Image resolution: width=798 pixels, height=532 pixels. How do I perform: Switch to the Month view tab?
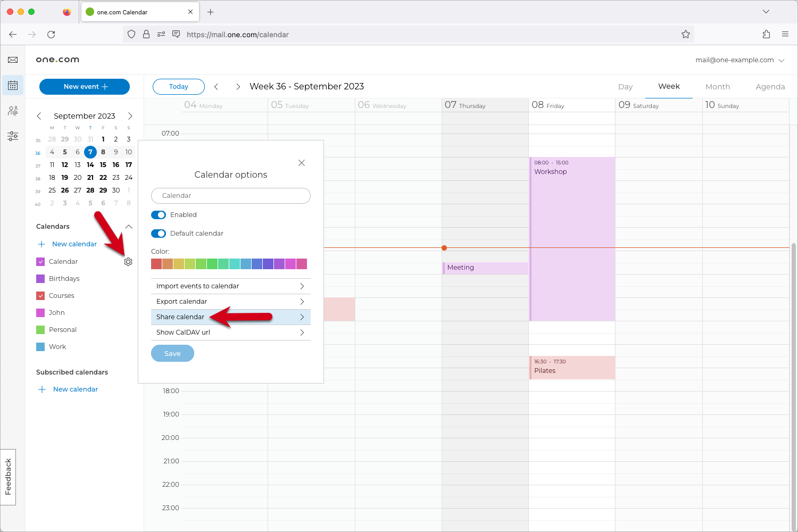pyautogui.click(x=717, y=87)
